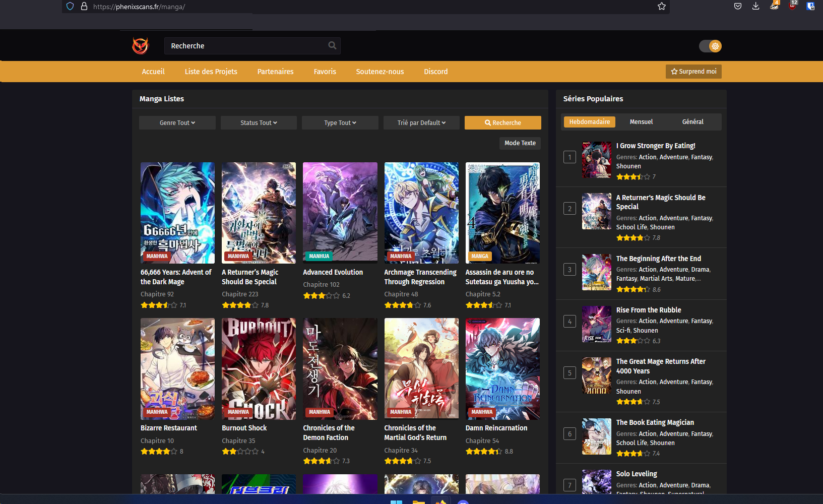Bookmark the page with the star icon
Viewport: 823px width, 504px height.
[x=662, y=7]
